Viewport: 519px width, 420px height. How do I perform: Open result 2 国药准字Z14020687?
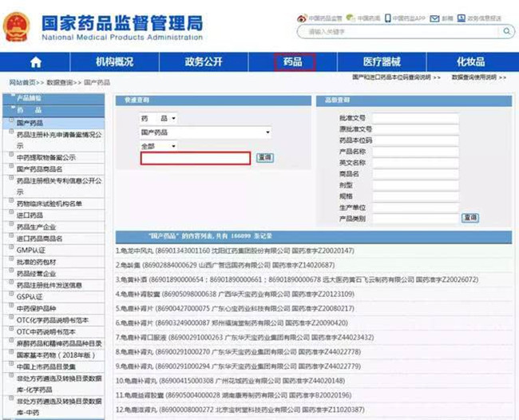click(x=225, y=265)
